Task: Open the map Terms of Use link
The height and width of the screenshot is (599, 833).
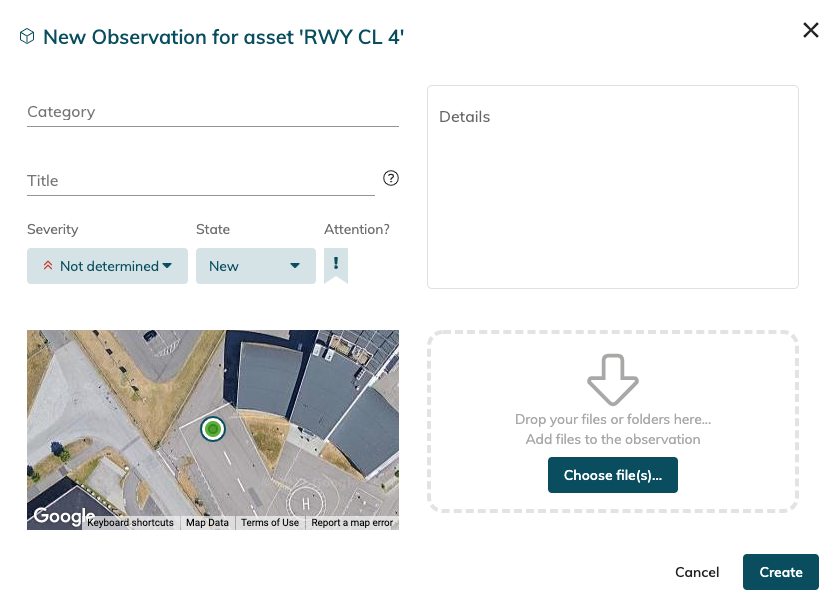Action: pos(270,523)
